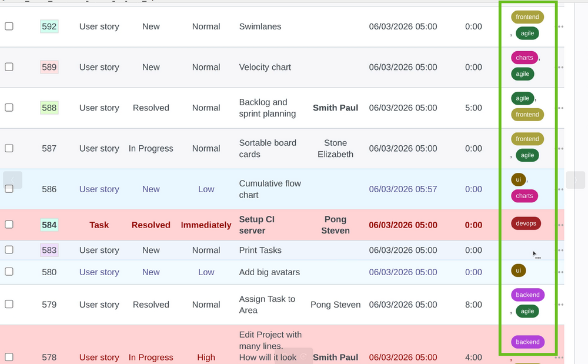Go to next image with right arrow

(575, 181)
